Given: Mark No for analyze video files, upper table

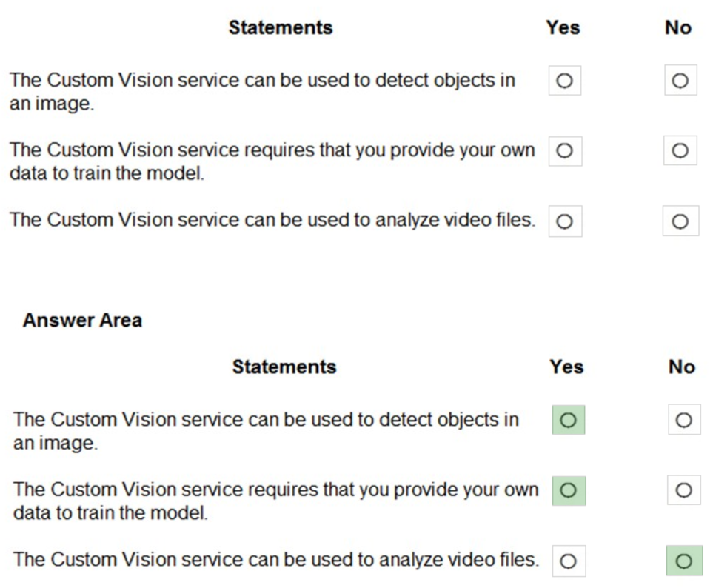Looking at the screenshot, I should [680, 221].
